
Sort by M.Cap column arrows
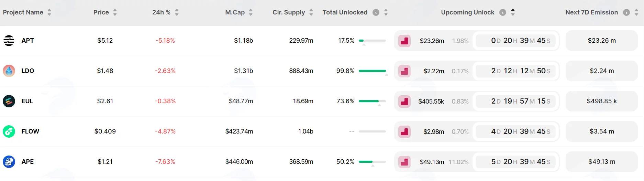[x=251, y=12]
